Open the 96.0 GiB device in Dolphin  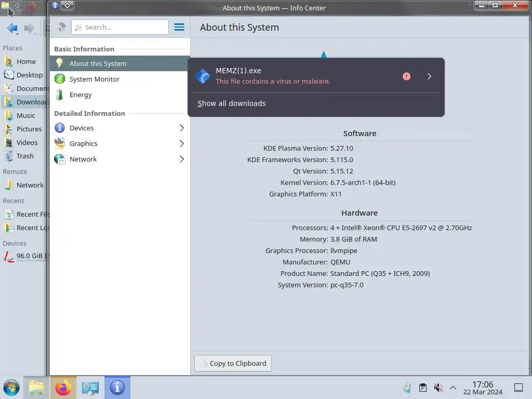[x=24, y=256]
